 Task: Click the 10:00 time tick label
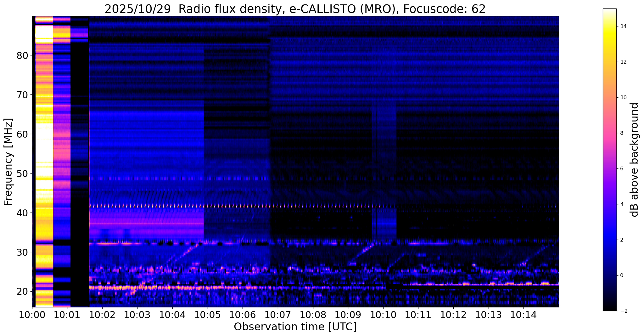point(32,315)
